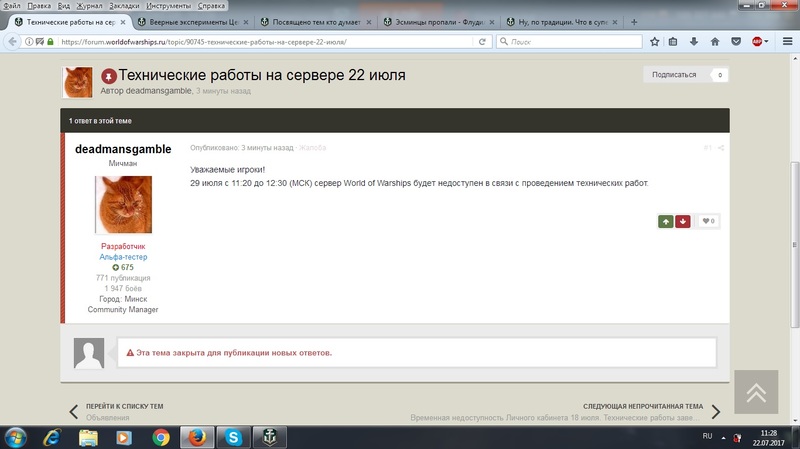Image resolution: width=800 pixels, height=449 pixels.
Task: Close the Посвящено тем кто думает tab
Action: point(369,22)
